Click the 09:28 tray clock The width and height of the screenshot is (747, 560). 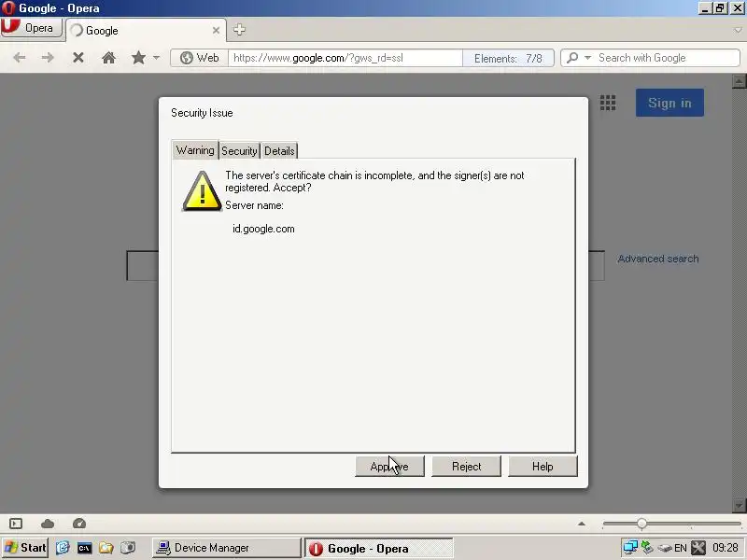[726, 548]
